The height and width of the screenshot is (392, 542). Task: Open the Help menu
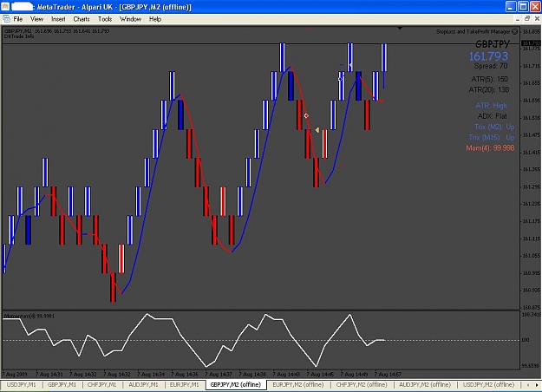pyautogui.click(x=155, y=19)
